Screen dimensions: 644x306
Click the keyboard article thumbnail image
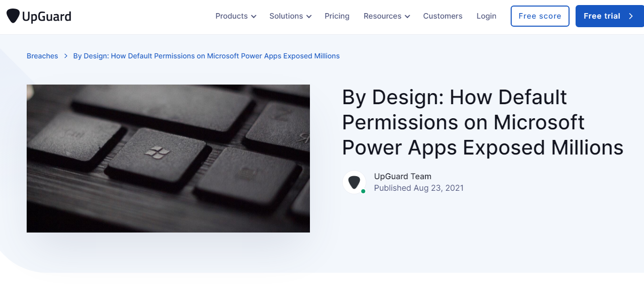coord(168,159)
